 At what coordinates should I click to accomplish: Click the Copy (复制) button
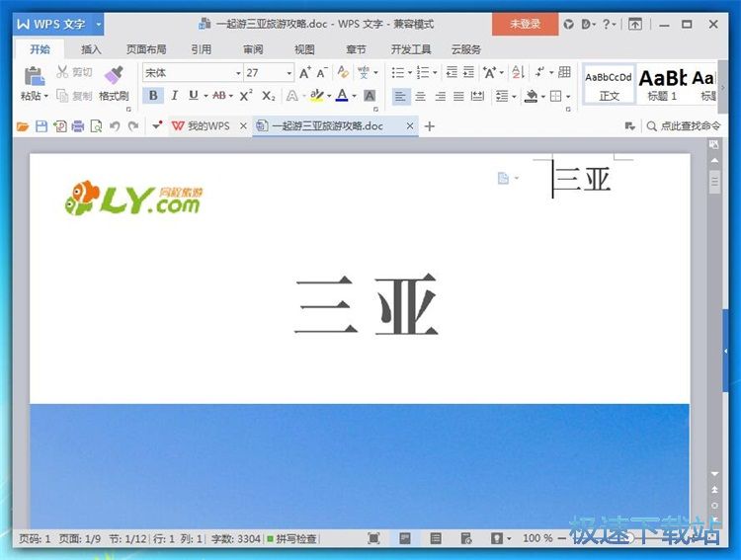tap(74, 96)
